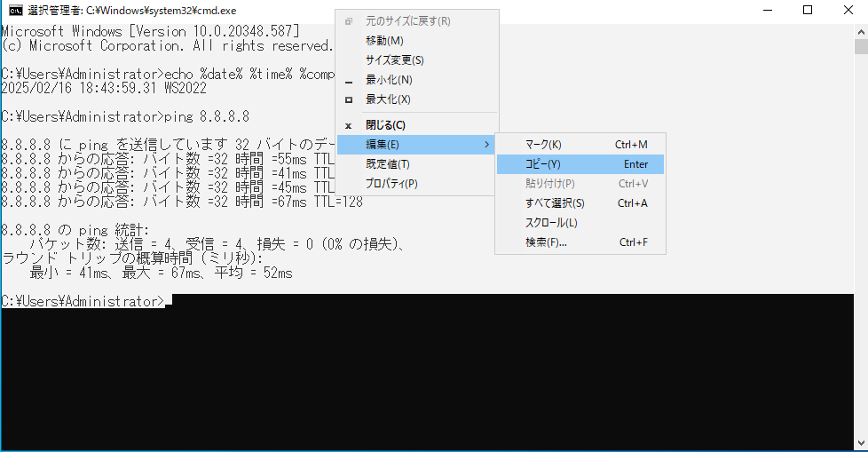Select 閉じる(C) in the system menu

coord(385,125)
